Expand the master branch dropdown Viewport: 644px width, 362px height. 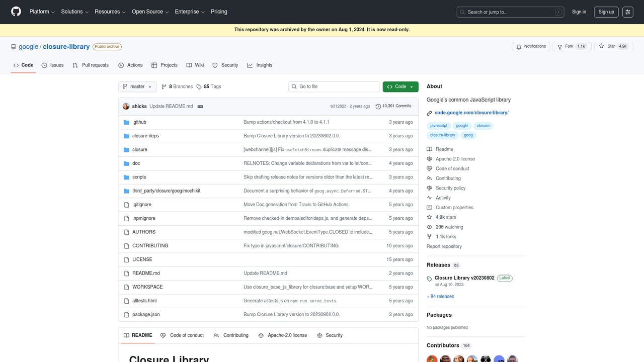point(137,86)
